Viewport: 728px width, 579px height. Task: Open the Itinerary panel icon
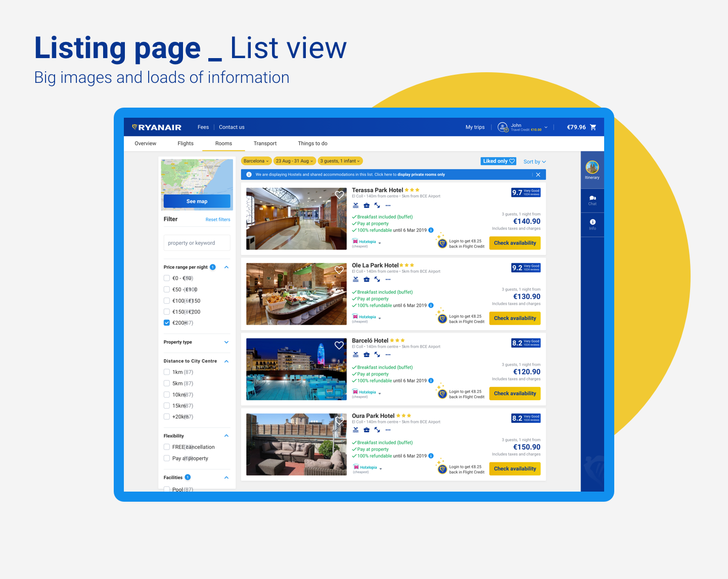[592, 168]
